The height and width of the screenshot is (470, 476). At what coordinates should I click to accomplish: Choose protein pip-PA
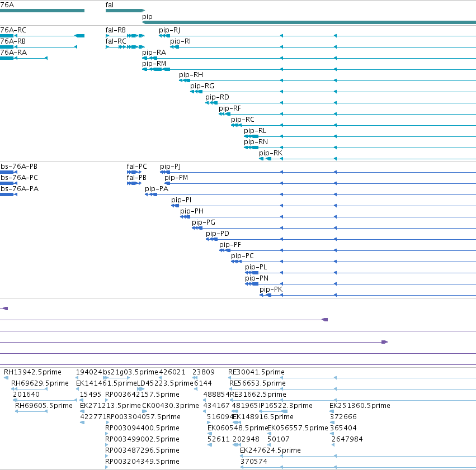[x=157, y=189]
